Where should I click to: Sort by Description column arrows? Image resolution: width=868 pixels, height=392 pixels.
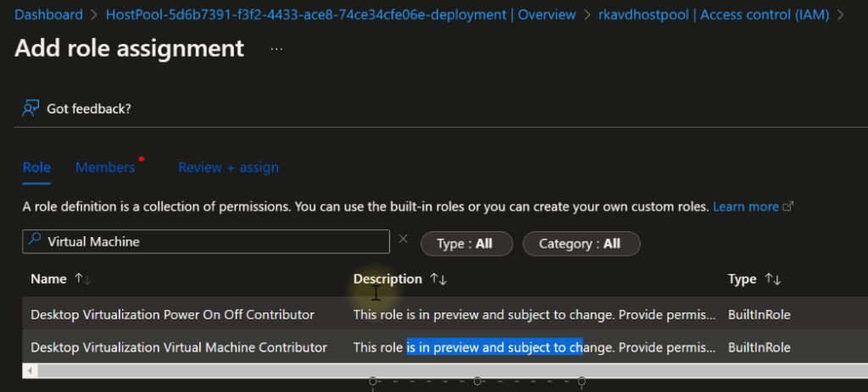(x=438, y=279)
